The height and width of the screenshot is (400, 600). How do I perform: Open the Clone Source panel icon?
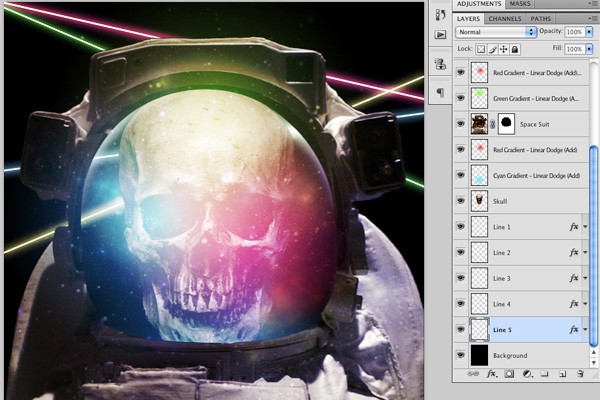click(x=440, y=64)
